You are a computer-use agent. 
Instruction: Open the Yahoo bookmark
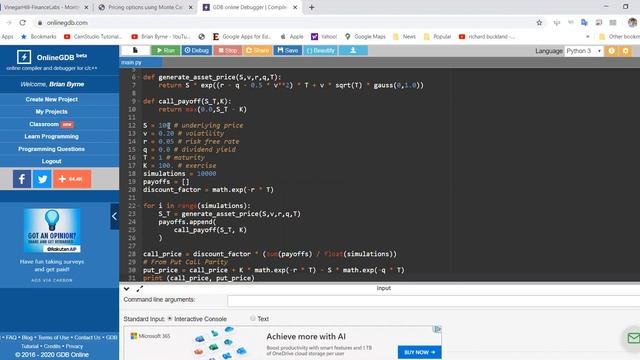pos(324,37)
